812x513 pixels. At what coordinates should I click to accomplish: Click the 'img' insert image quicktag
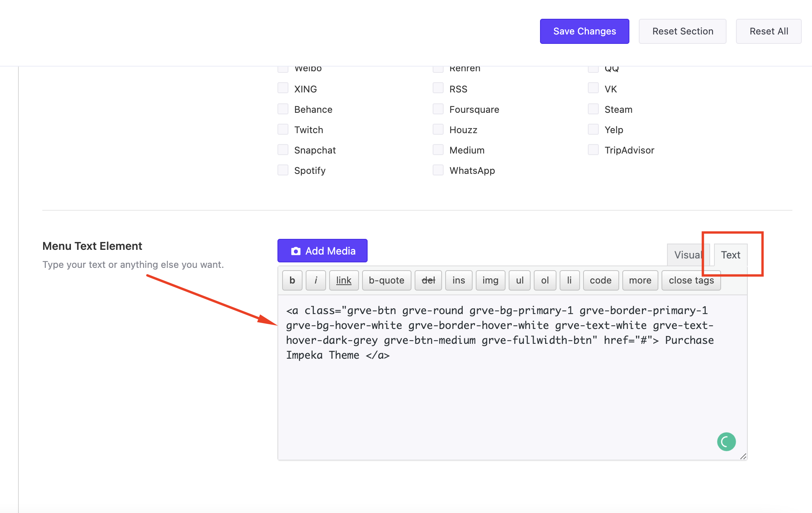coord(490,280)
